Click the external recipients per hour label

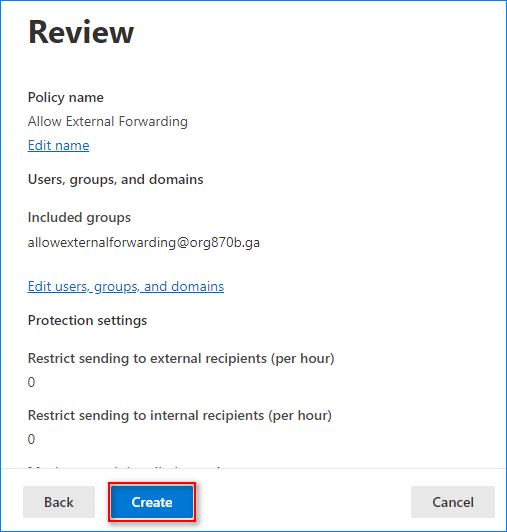(181, 359)
